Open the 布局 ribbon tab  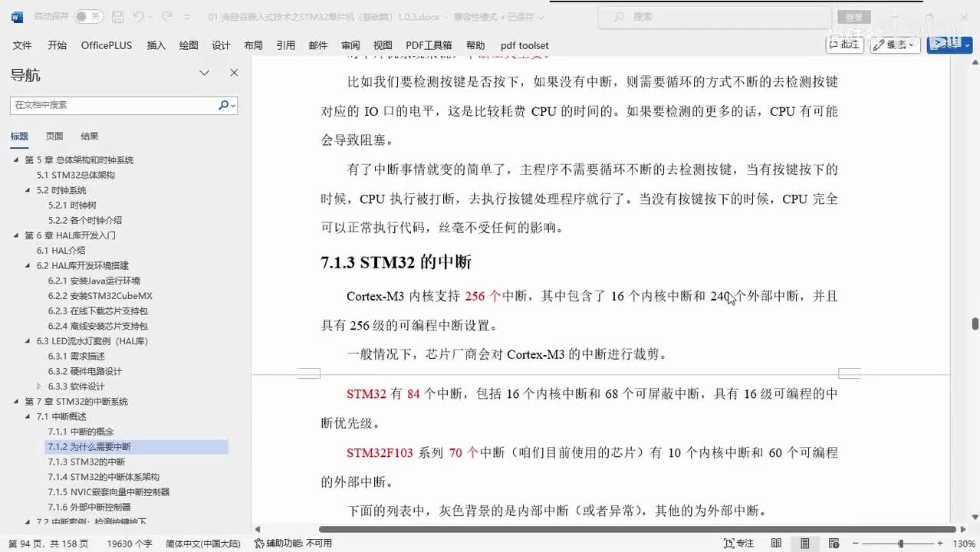pyautogui.click(x=253, y=45)
